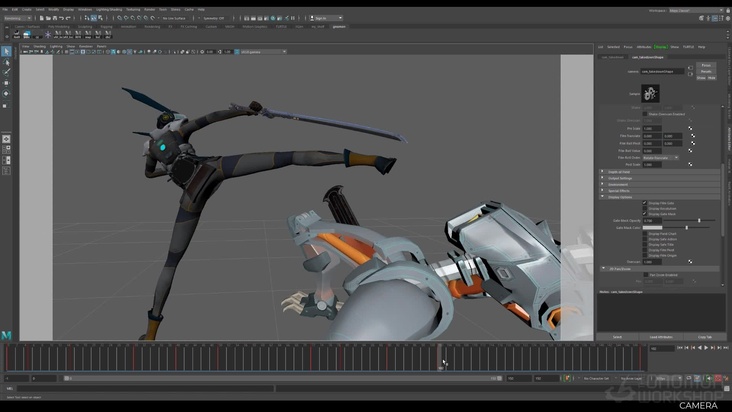Screen dimensions: 732x412
Task: Toggle Display Resolution checkbox
Action: pos(644,208)
